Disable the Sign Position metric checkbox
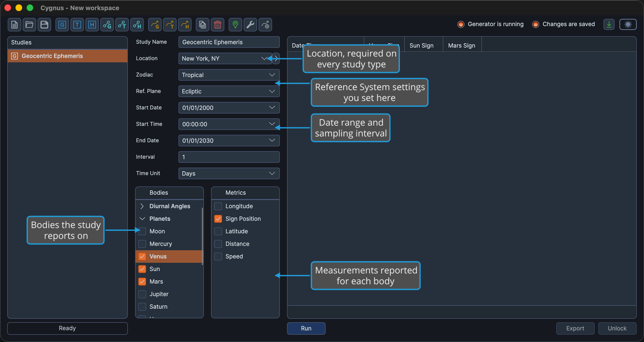The image size is (644, 342). pyautogui.click(x=218, y=219)
